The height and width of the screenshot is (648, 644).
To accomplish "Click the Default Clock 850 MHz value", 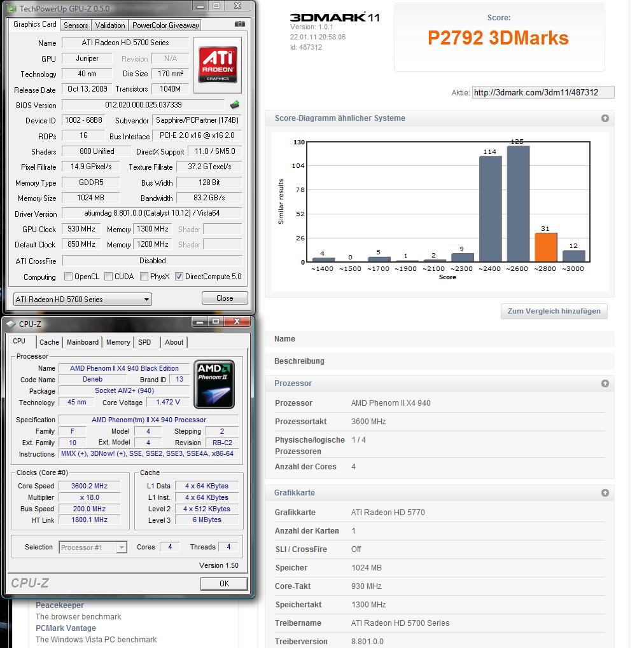I will pyautogui.click(x=81, y=244).
